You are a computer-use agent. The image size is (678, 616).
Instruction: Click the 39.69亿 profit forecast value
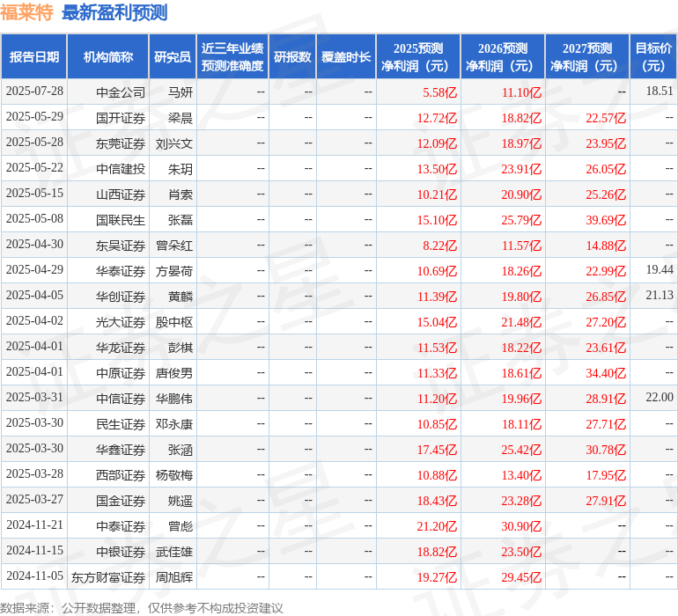pos(605,219)
